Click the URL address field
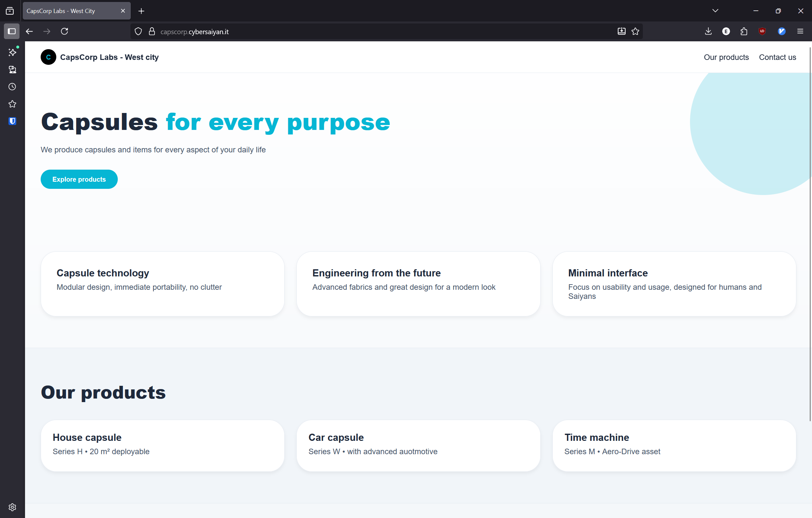The height and width of the screenshot is (518, 812). (371, 32)
